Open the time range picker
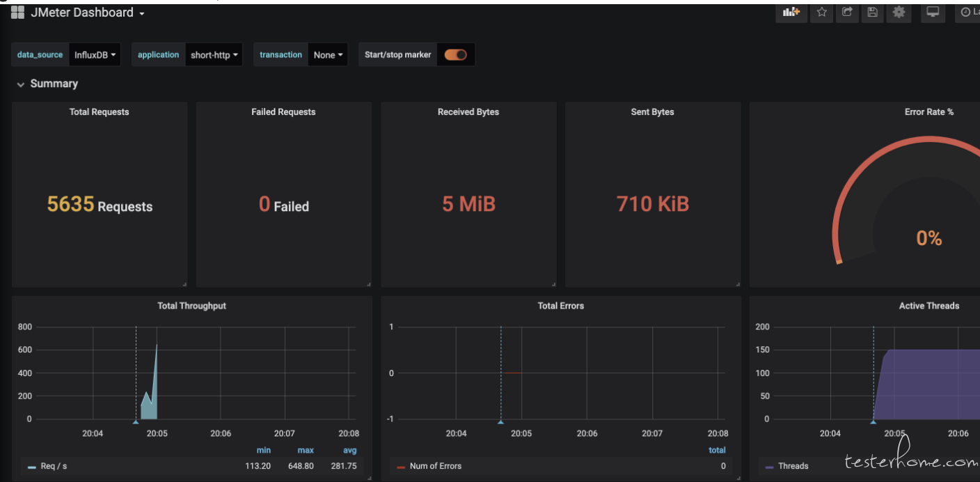The image size is (980, 482). [967, 12]
